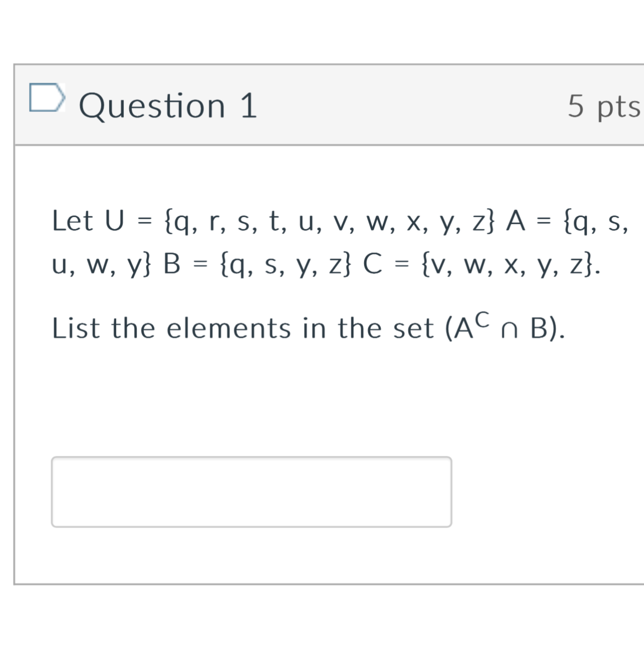Click the elements u, w, y of set A
644x652 pixels.
(x=101, y=264)
